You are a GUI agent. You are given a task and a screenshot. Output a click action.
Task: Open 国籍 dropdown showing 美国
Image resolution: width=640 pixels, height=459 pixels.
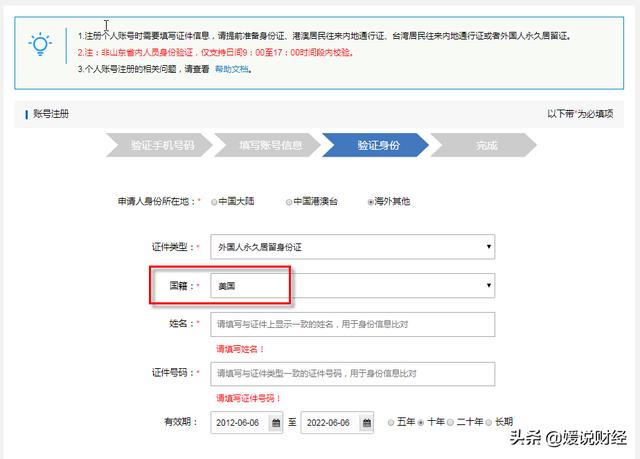[x=353, y=286]
